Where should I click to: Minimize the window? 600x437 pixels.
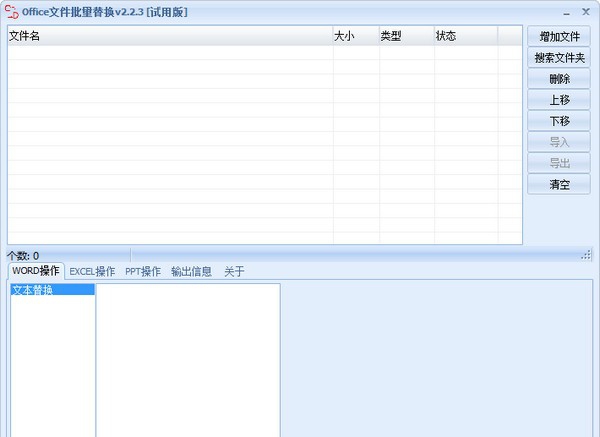pos(567,13)
